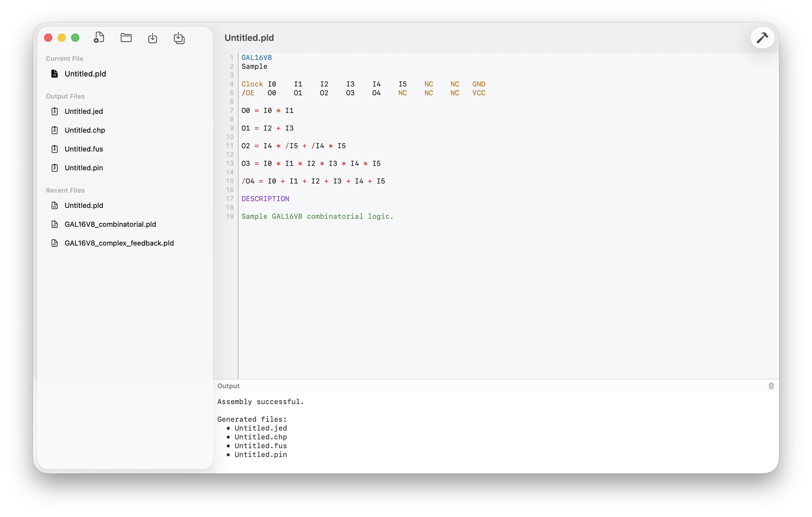Screen dimensions: 812x517
Task: Click the DESCRIPTION keyword in the editor
Action: pyautogui.click(x=265, y=199)
